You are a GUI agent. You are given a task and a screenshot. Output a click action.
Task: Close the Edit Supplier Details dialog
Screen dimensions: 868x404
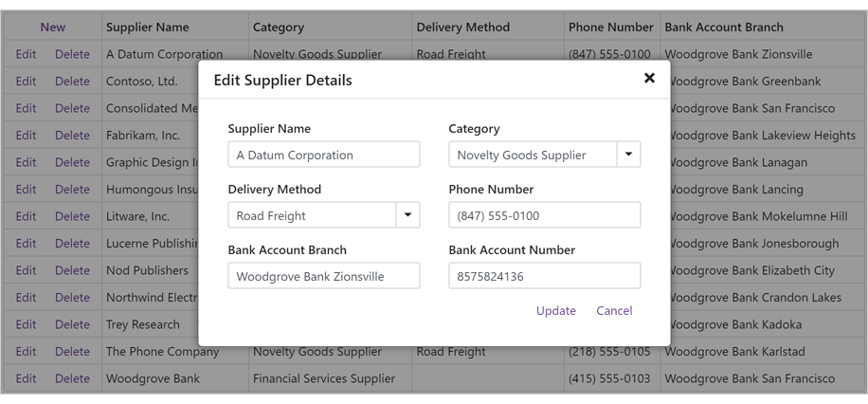[x=649, y=79]
